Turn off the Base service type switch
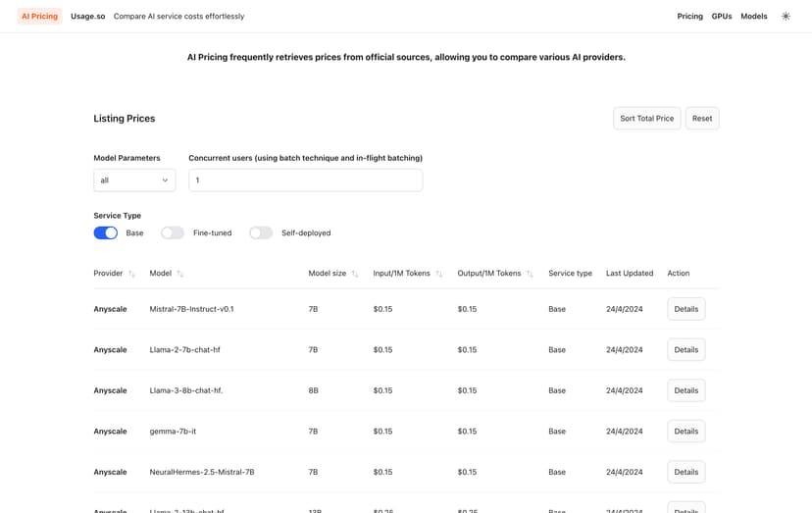The height and width of the screenshot is (513, 812). click(106, 233)
